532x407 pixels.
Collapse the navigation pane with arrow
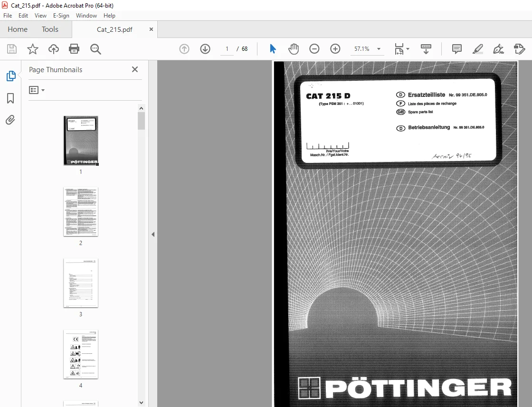tap(153, 234)
